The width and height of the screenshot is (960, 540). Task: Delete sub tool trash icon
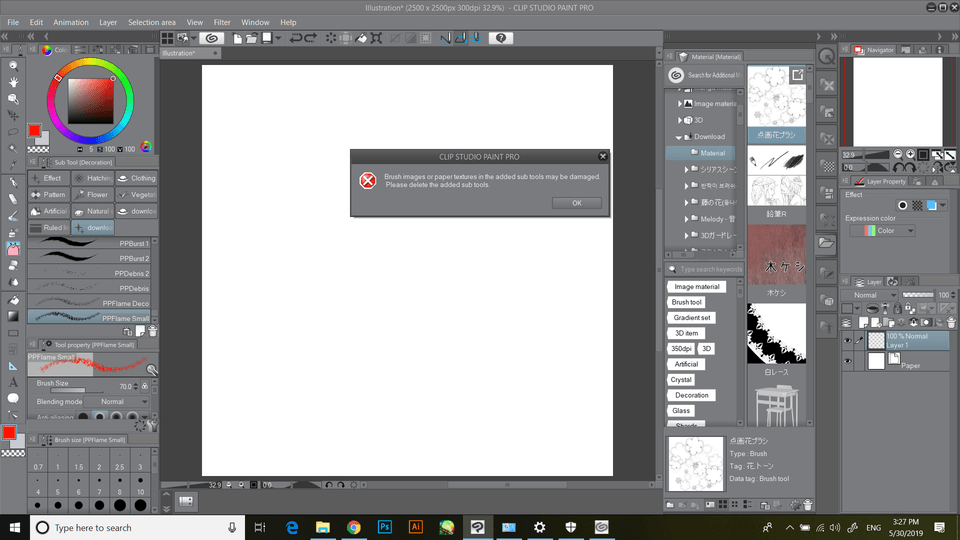tap(153, 331)
